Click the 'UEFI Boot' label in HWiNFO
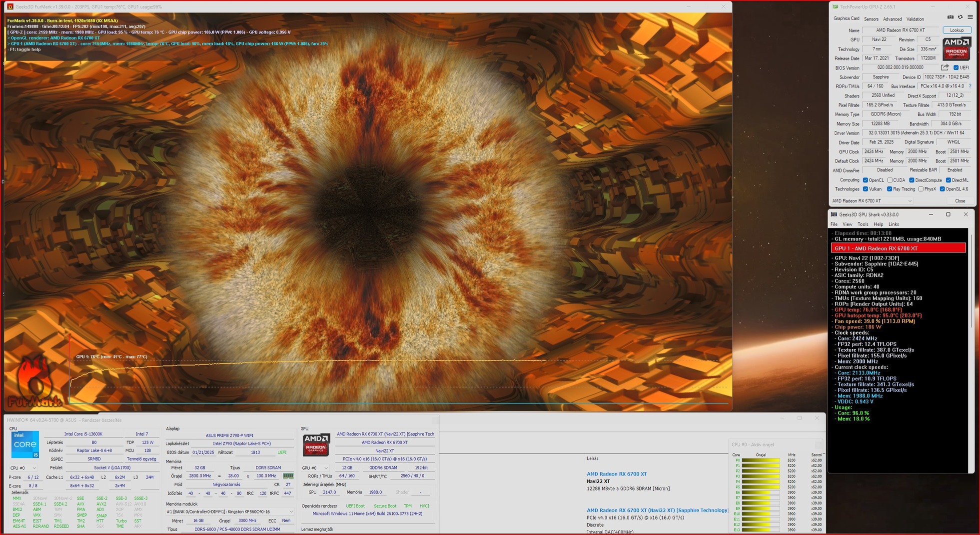Screen dimensions: 980x535 click(x=355, y=506)
